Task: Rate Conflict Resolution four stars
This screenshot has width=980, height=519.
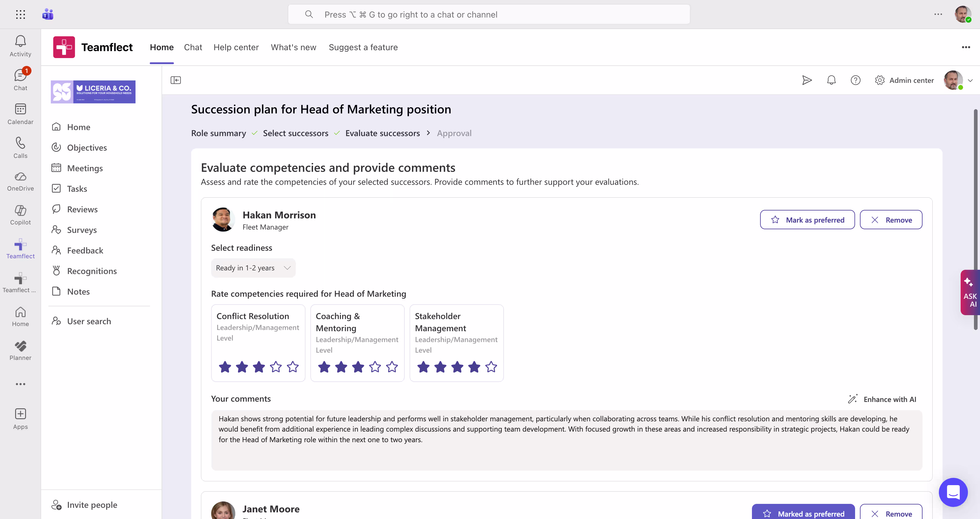Action: 276,367
